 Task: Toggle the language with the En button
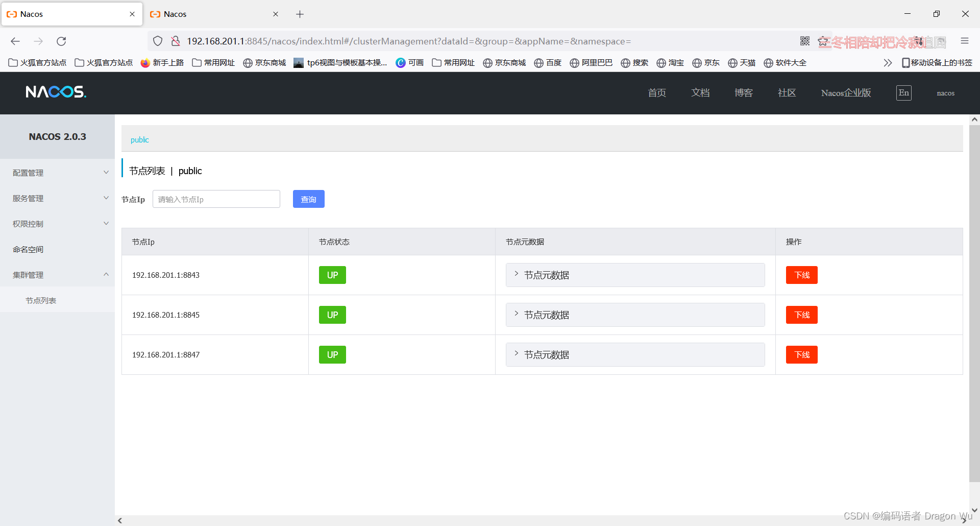tap(903, 93)
